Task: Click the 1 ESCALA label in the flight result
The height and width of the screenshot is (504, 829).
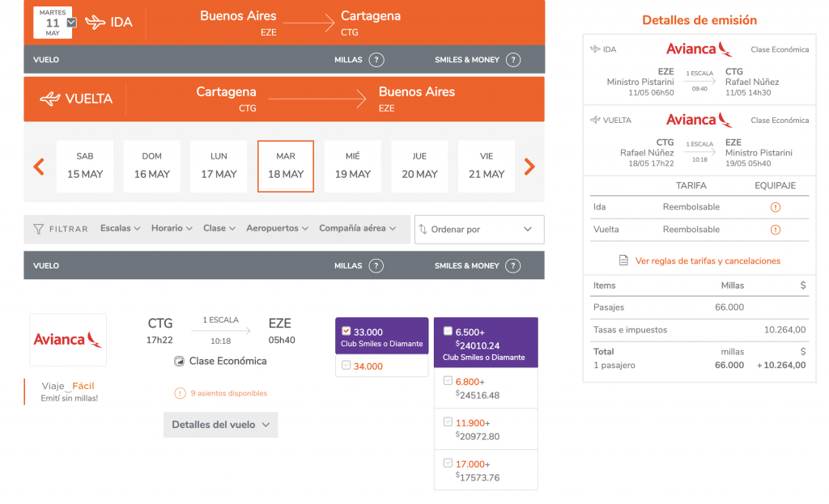Action: (220, 320)
